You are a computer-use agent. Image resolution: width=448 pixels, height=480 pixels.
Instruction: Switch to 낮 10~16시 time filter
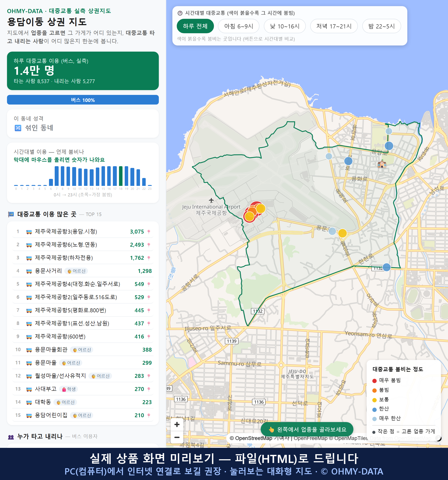[285, 26]
